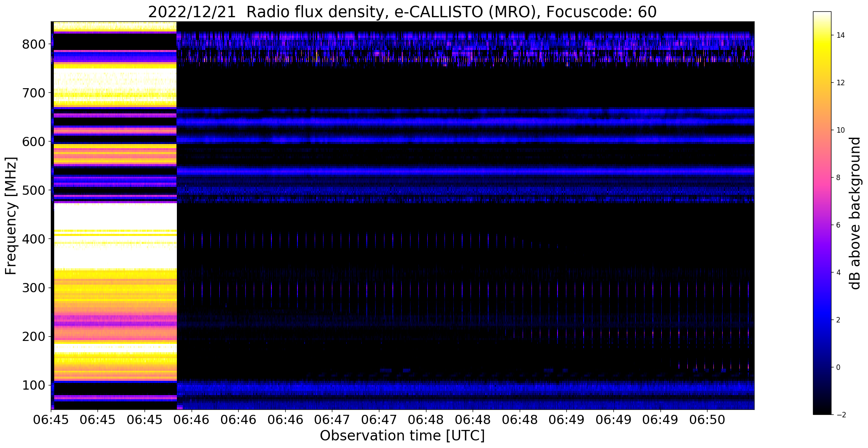Click the "dB above background" colorbar label
The height and width of the screenshot is (448, 868).
pos(855,213)
